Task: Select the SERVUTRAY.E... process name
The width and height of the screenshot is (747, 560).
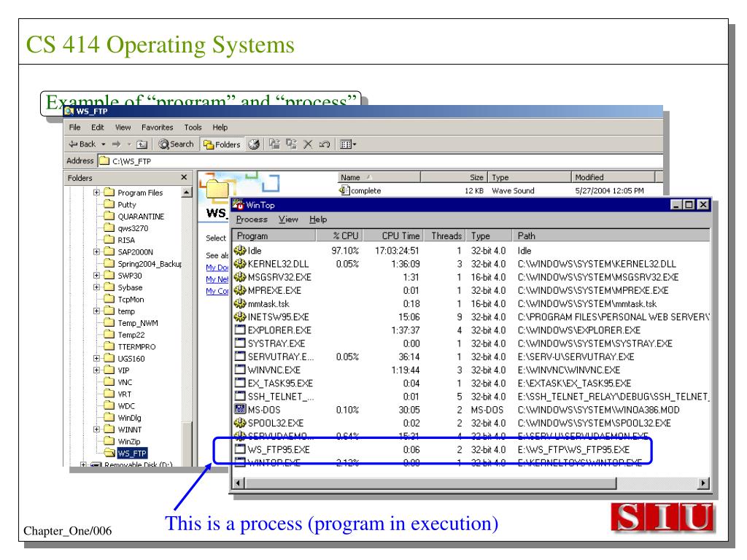Action: [281, 357]
